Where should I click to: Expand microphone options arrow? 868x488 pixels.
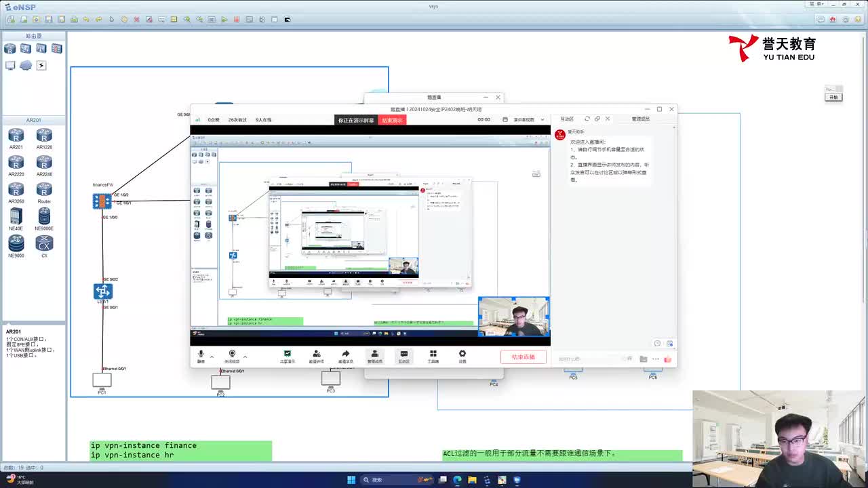tap(212, 356)
